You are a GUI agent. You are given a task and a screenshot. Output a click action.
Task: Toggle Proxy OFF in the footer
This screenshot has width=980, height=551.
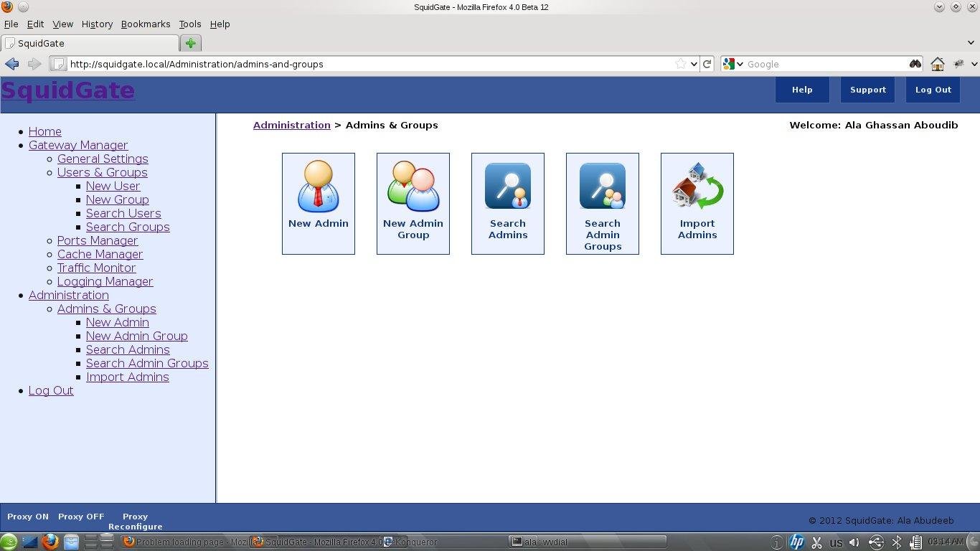click(x=80, y=516)
